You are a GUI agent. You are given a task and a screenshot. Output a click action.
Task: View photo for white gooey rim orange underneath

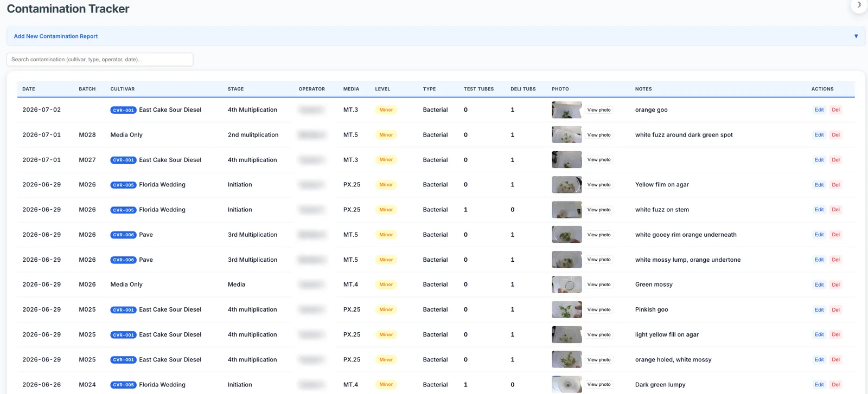point(599,235)
